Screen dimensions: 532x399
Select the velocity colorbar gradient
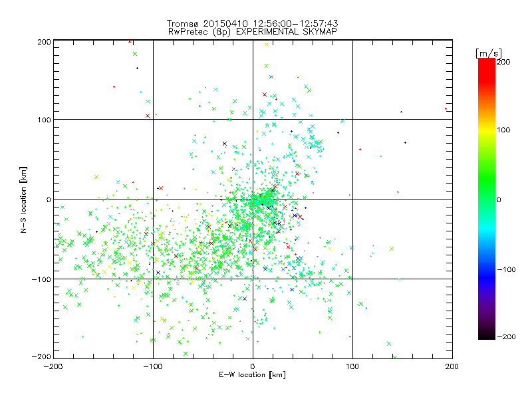tap(487, 199)
